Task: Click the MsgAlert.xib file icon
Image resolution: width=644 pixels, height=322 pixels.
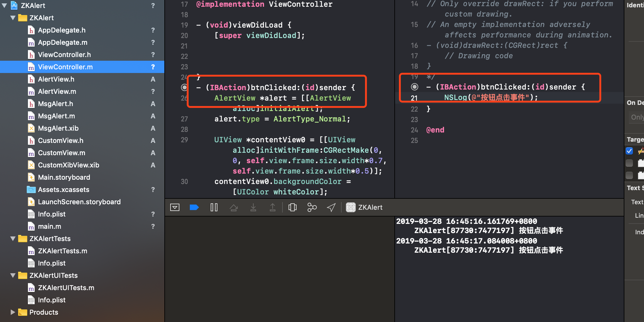Action: click(31, 128)
